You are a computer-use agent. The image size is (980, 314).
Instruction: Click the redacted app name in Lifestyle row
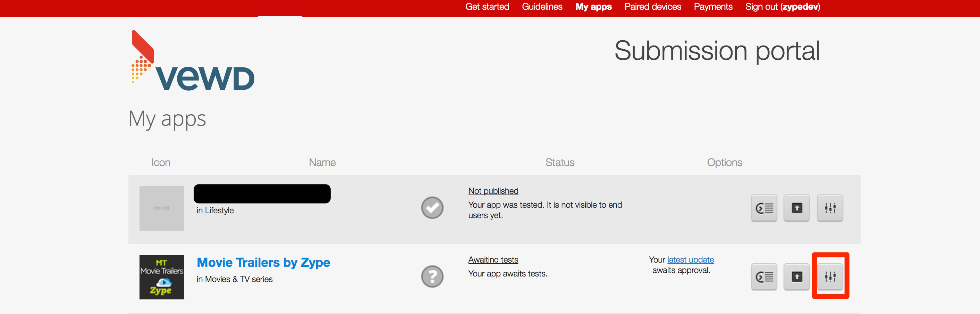click(262, 194)
